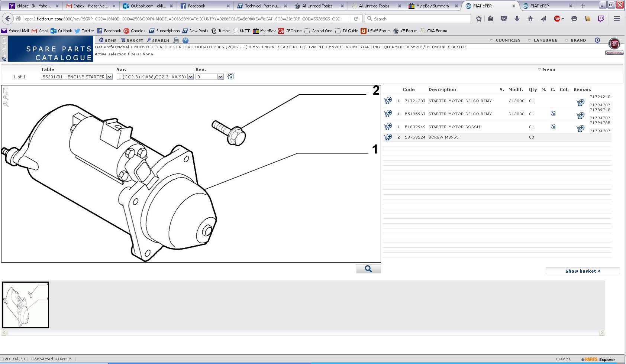Image resolution: width=626 pixels, height=364 pixels.
Task: Click the print icon in ePER toolbar
Action: coord(176,40)
